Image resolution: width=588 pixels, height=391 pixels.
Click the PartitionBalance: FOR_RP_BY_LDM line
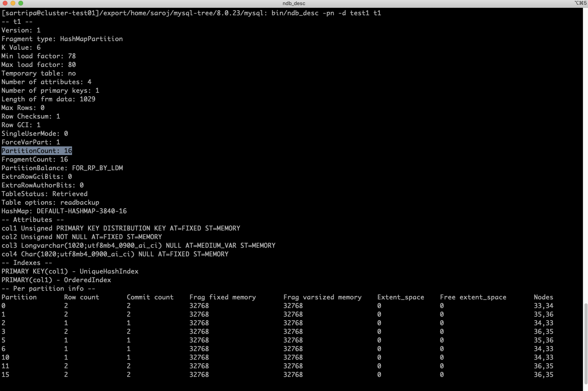[x=62, y=168]
